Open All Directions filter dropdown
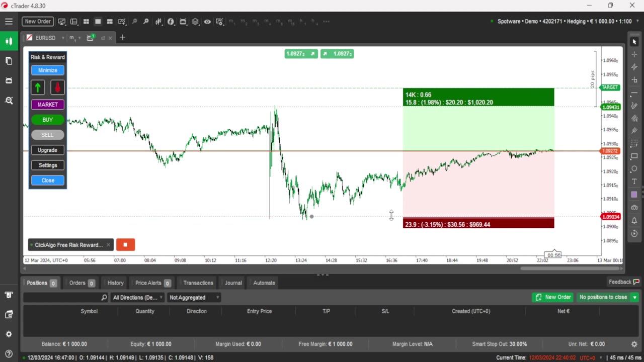 click(138, 298)
